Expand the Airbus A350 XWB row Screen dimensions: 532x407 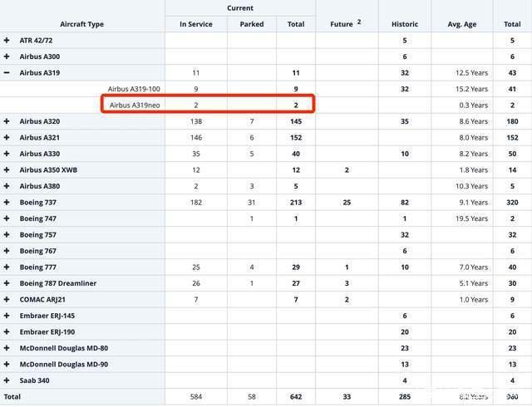[7, 169]
